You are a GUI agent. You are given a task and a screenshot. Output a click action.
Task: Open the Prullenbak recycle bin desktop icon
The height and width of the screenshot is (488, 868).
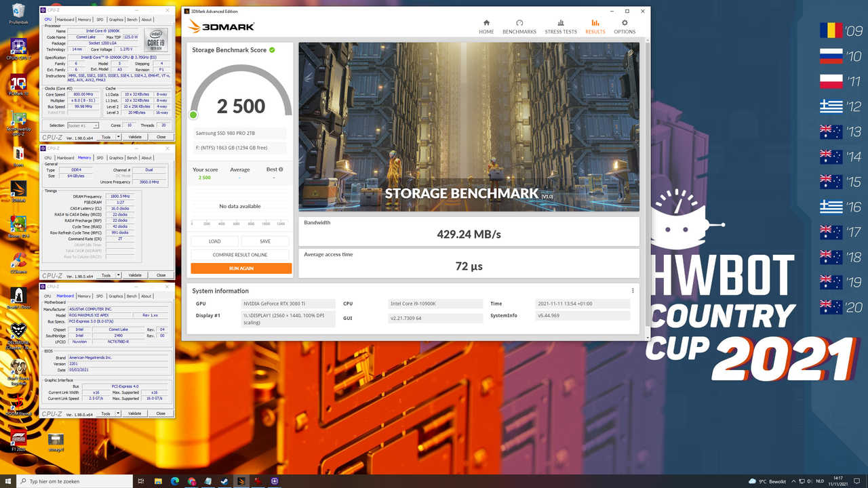[18, 14]
